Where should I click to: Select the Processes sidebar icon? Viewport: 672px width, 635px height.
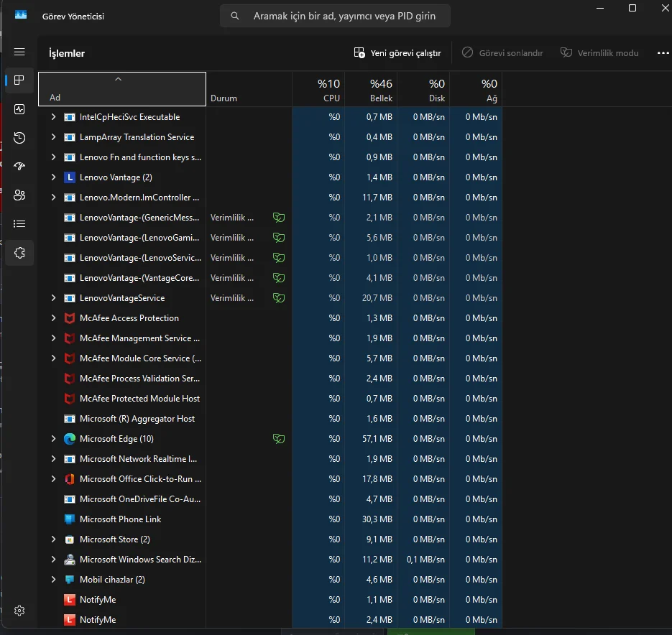(x=19, y=80)
